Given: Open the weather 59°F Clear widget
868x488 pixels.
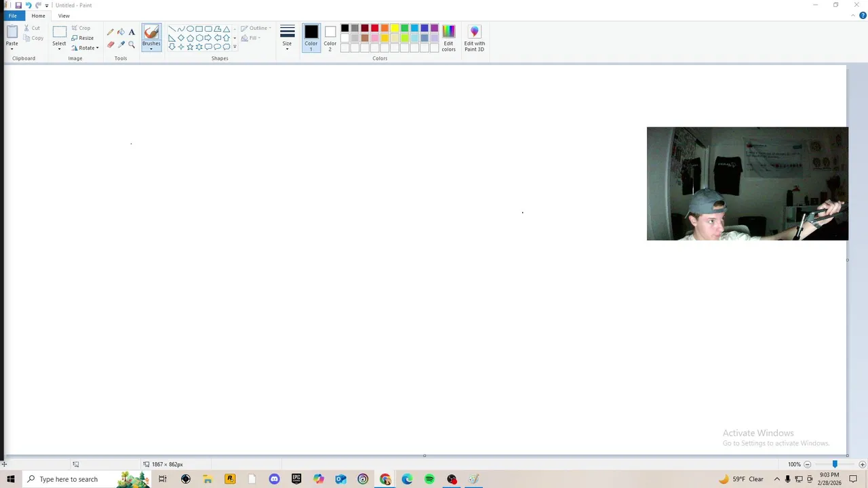Looking at the screenshot, I should [x=741, y=479].
